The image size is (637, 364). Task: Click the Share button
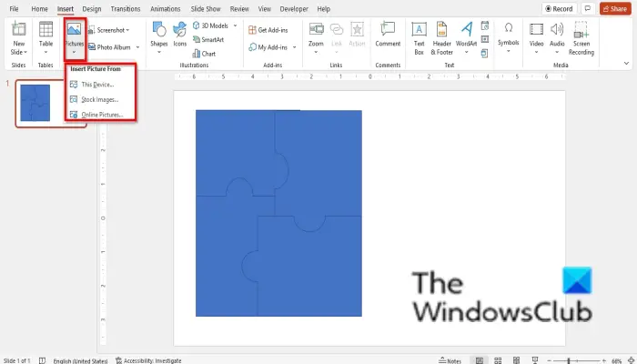tap(615, 8)
